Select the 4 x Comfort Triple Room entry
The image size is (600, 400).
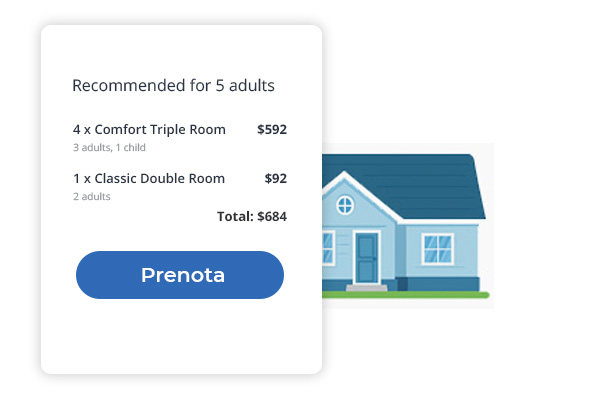(149, 130)
